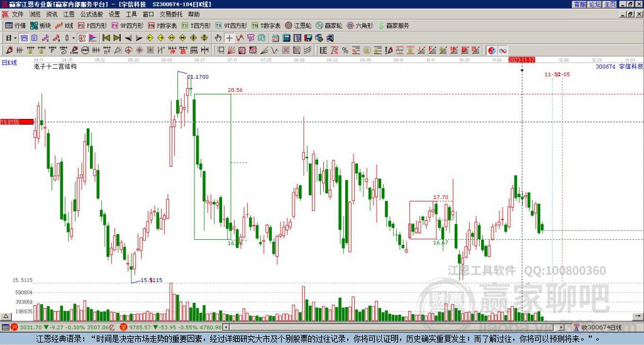Click the red 2023-11-17 date marker
This screenshot has height=345, width=644.
pyautogui.click(x=521, y=60)
